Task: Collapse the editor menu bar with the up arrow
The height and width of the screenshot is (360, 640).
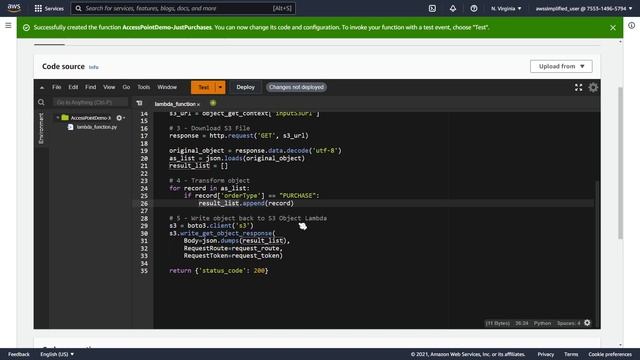Action: tap(42, 87)
